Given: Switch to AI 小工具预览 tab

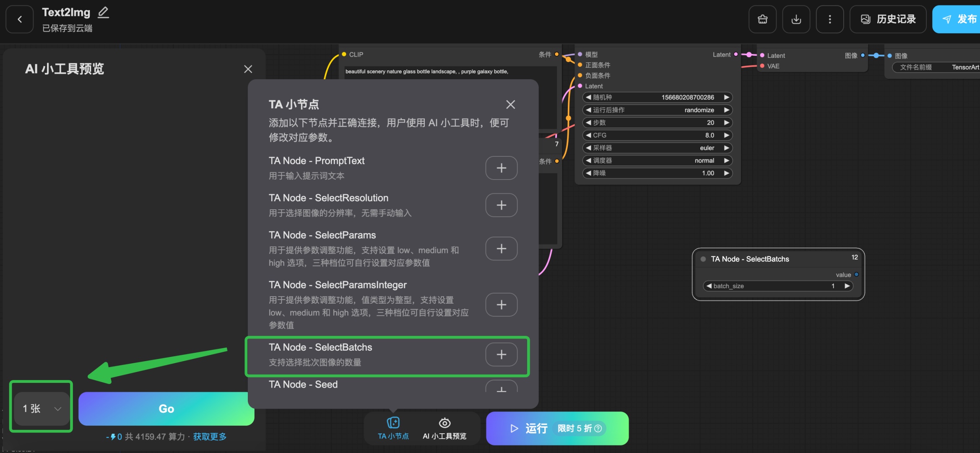Looking at the screenshot, I should pyautogui.click(x=445, y=428).
